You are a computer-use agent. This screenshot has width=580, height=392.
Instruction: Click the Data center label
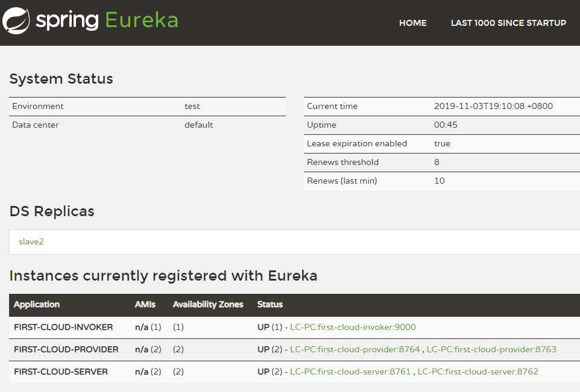coord(36,125)
